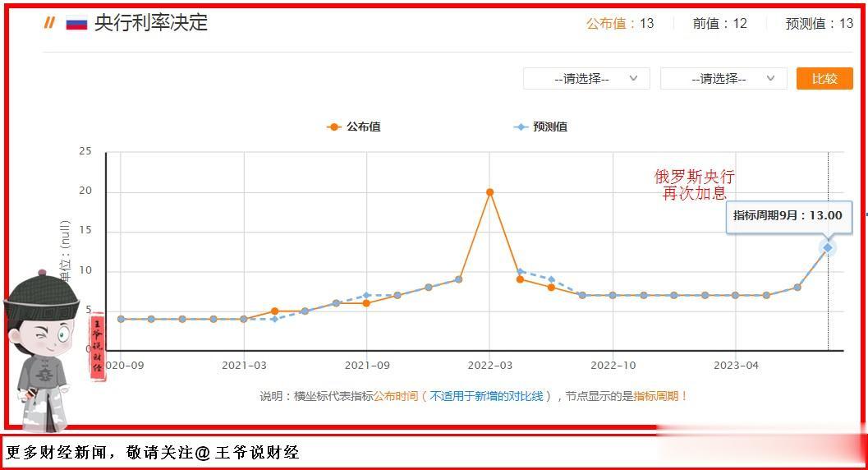Click the cartoon character avatar image

(x=42, y=350)
